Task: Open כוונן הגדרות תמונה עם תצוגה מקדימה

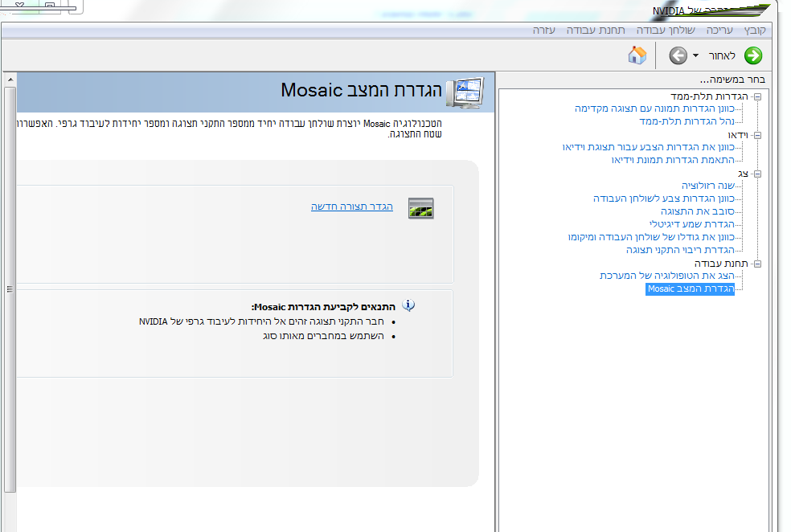Action: click(654, 108)
